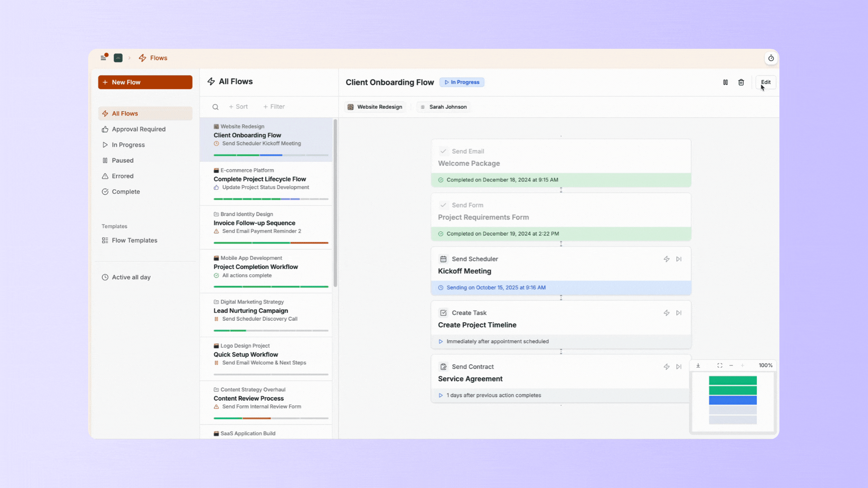Skip the Send Contract step
This screenshot has height=488, width=868.
point(679,366)
